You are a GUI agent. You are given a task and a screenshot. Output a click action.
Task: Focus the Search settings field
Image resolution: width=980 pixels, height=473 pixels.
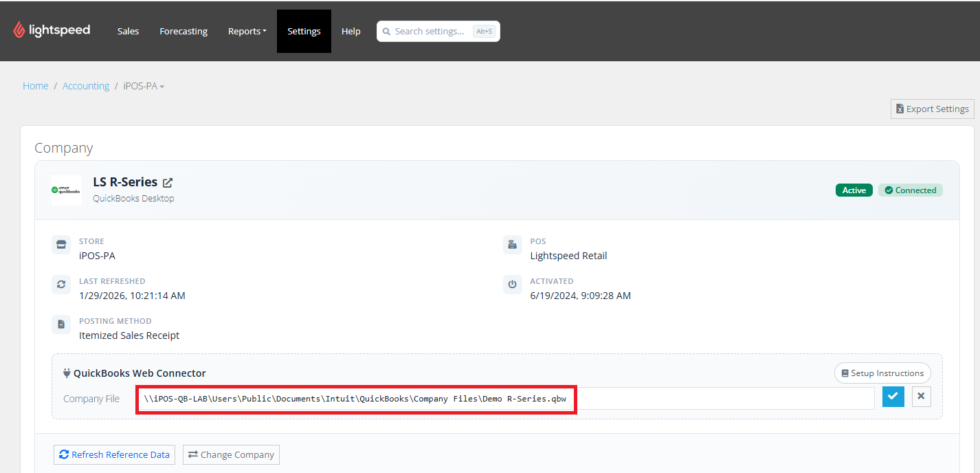click(438, 31)
